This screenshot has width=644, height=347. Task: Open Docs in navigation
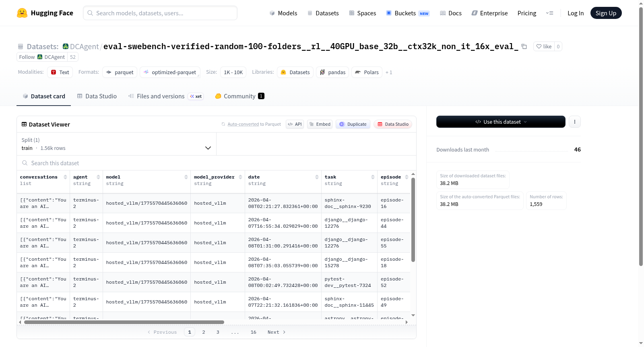pyautogui.click(x=451, y=13)
